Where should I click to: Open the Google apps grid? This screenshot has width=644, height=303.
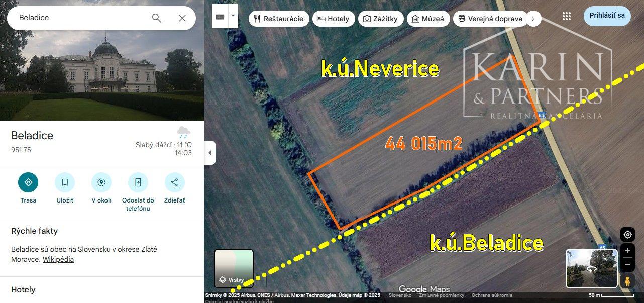567,16
